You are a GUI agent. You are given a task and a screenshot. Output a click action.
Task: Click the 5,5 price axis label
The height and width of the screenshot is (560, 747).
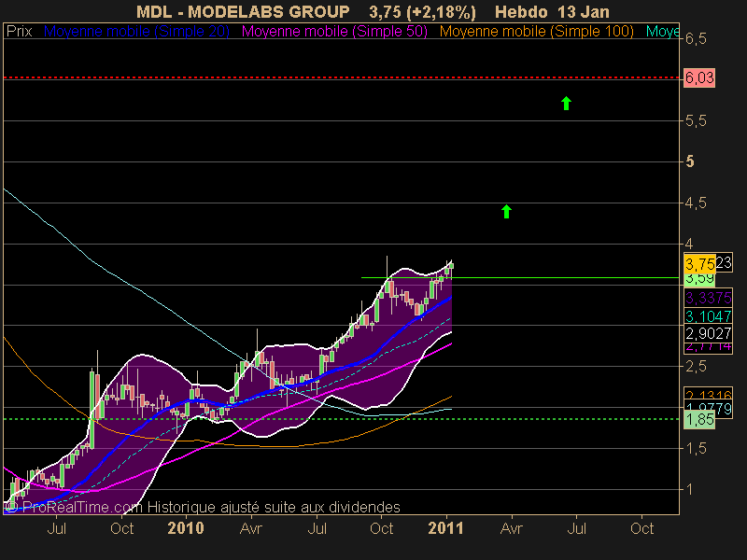pyautogui.click(x=696, y=121)
